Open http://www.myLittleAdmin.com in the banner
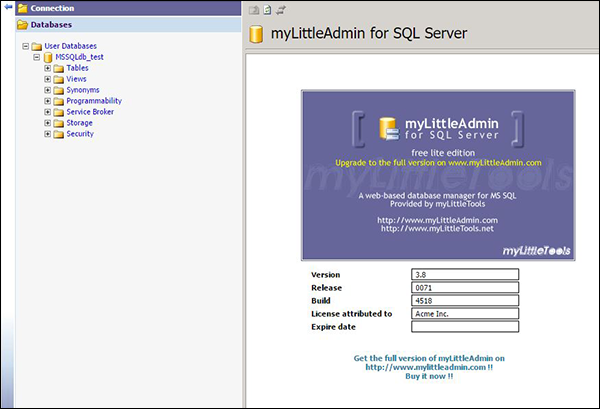This screenshot has height=409, width=600. 437,220
